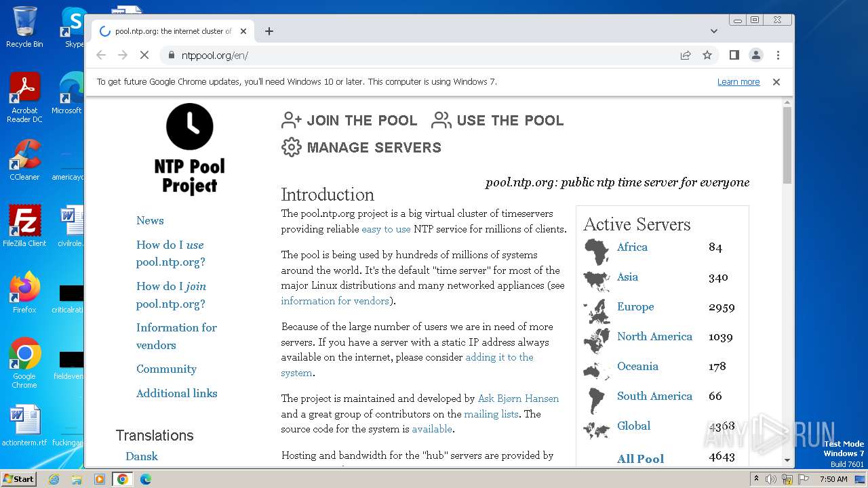The width and height of the screenshot is (868, 488).
Task: Open North America servers link
Action: point(654,336)
